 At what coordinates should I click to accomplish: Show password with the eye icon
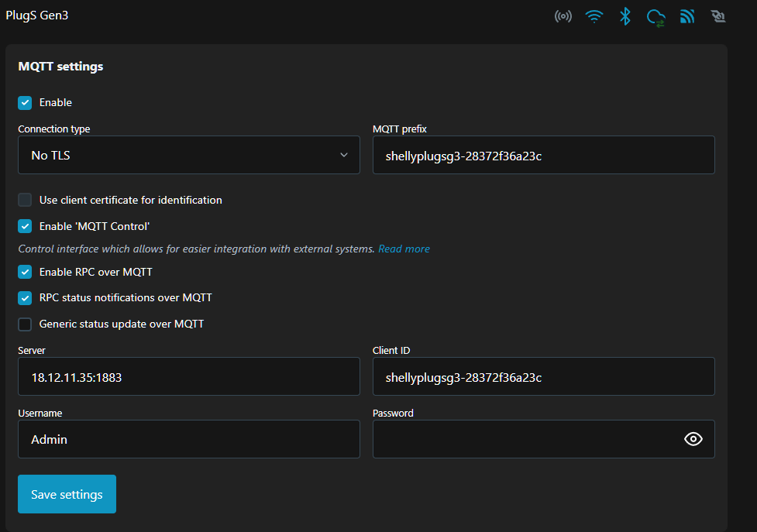click(693, 439)
